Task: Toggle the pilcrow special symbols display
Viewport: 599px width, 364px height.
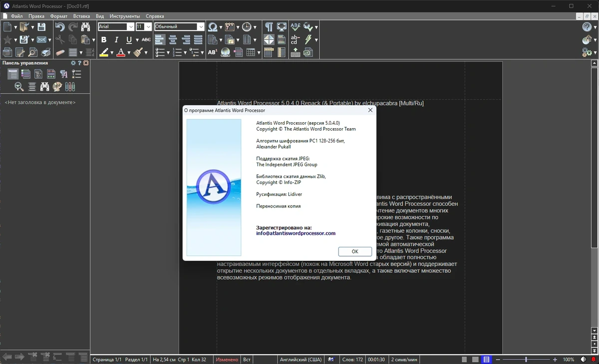Action: click(269, 27)
